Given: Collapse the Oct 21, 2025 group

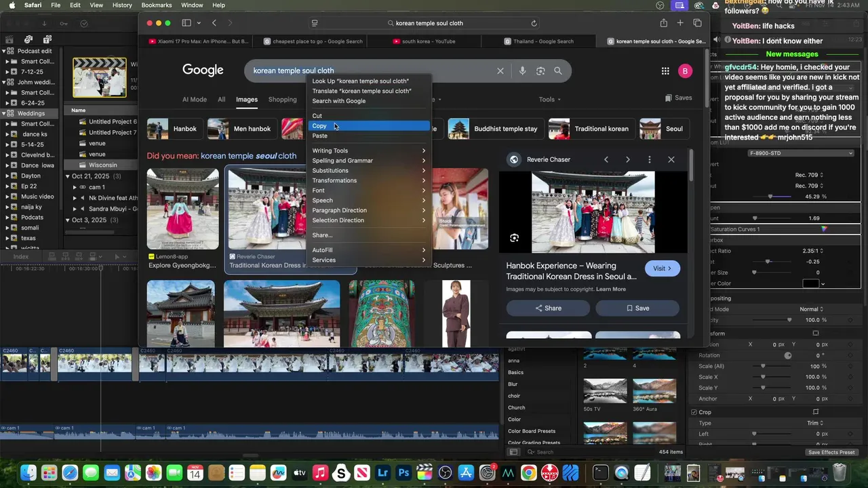Looking at the screenshot, I should (x=68, y=176).
